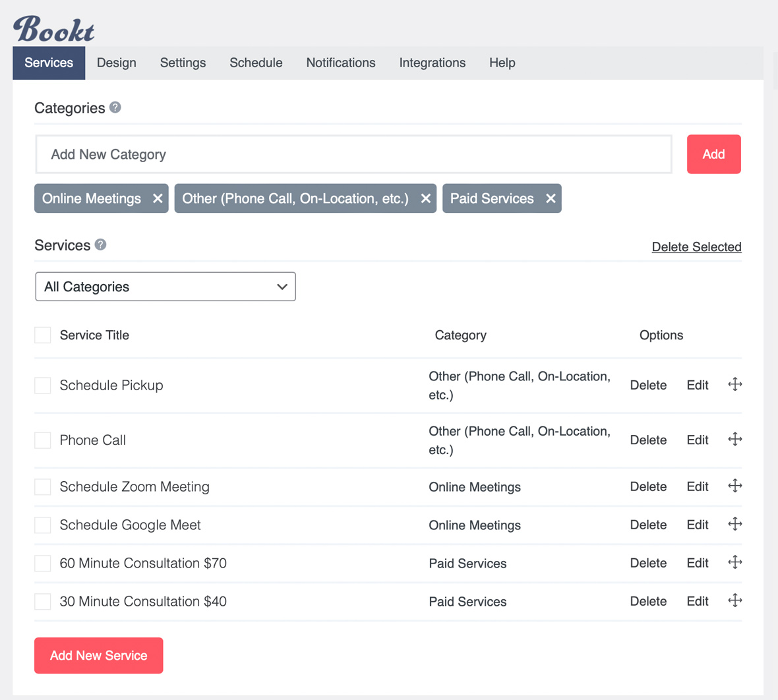Grab the move handle for Phone Call

tap(735, 440)
